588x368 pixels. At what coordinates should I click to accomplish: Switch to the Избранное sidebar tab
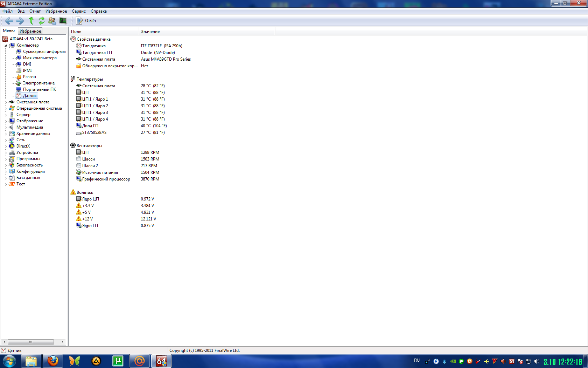tap(30, 31)
